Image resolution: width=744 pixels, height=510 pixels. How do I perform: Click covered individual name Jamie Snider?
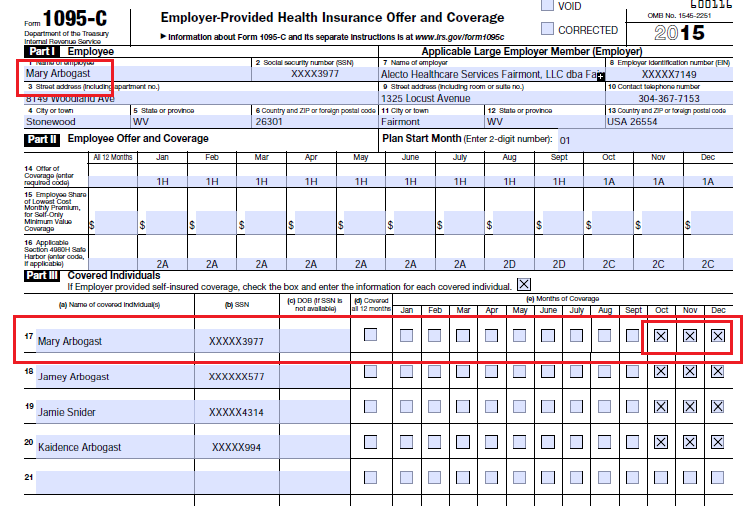point(115,412)
